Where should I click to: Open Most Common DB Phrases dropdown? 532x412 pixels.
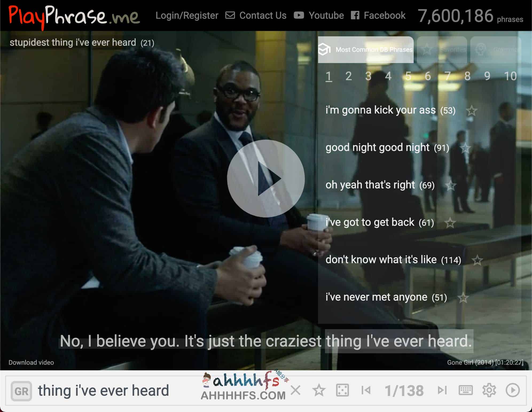[x=366, y=49]
